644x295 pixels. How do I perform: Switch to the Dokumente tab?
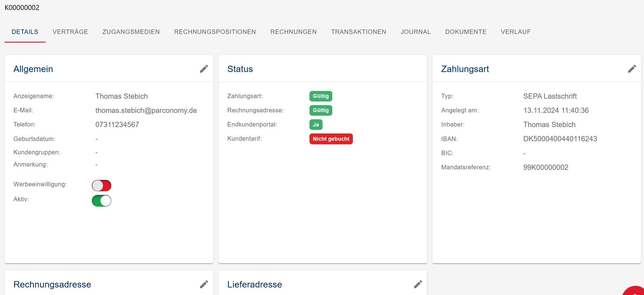466,32
